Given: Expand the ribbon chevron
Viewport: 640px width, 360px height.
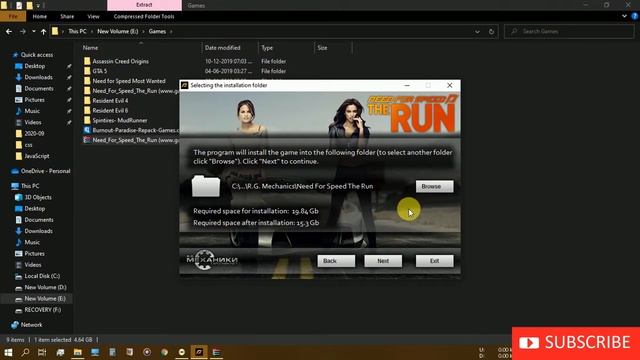Looking at the screenshot, I should (624, 16).
